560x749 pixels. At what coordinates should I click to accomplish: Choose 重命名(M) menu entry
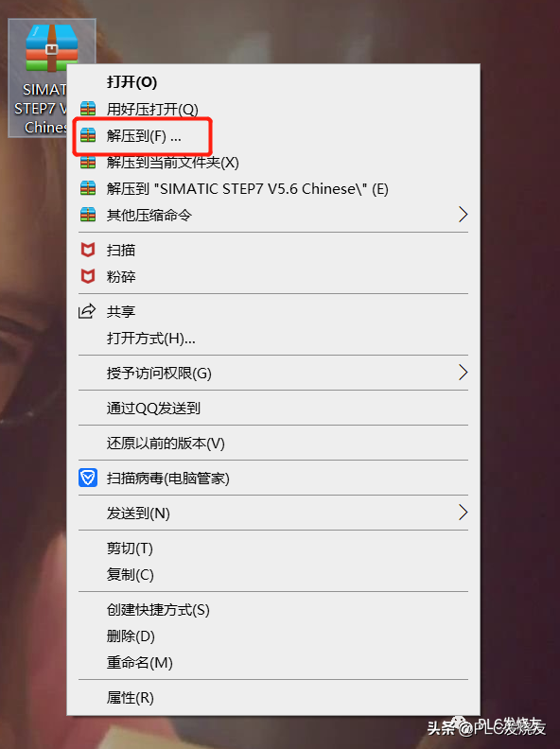(x=139, y=663)
